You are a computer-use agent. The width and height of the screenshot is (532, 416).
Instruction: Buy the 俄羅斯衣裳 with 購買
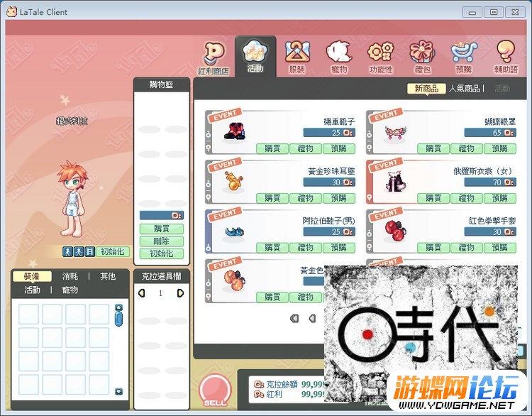pyautogui.click(x=433, y=198)
